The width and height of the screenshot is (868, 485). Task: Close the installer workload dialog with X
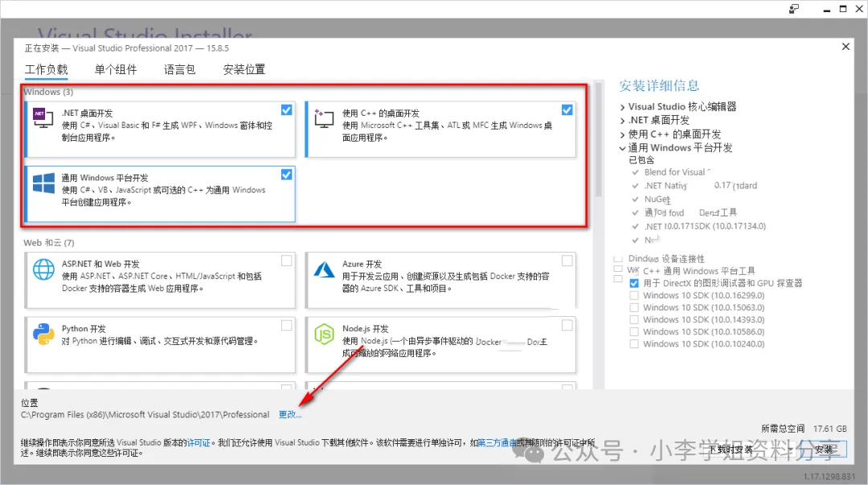pyautogui.click(x=845, y=47)
